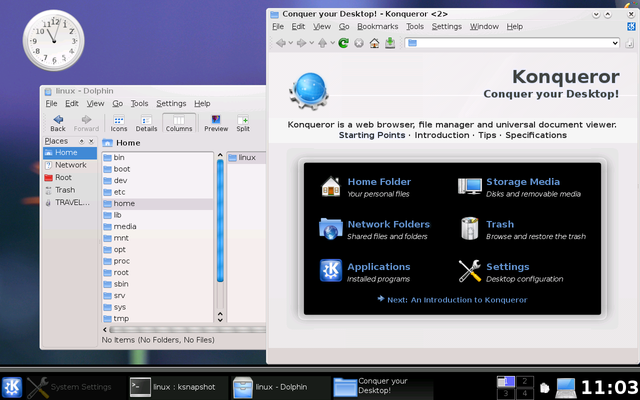The height and width of the screenshot is (400, 640).
Task: Switch to linux : ksnapshot taskbar entry
Action: 178,387
